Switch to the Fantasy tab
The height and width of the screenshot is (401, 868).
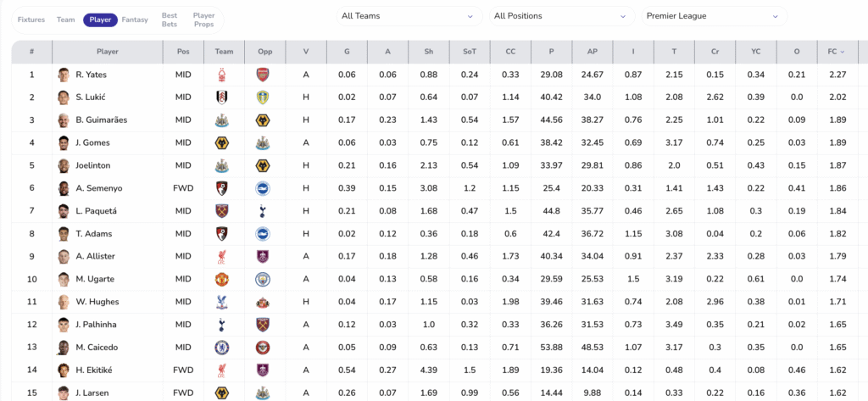pyautogui.click(x=135, y=19)
